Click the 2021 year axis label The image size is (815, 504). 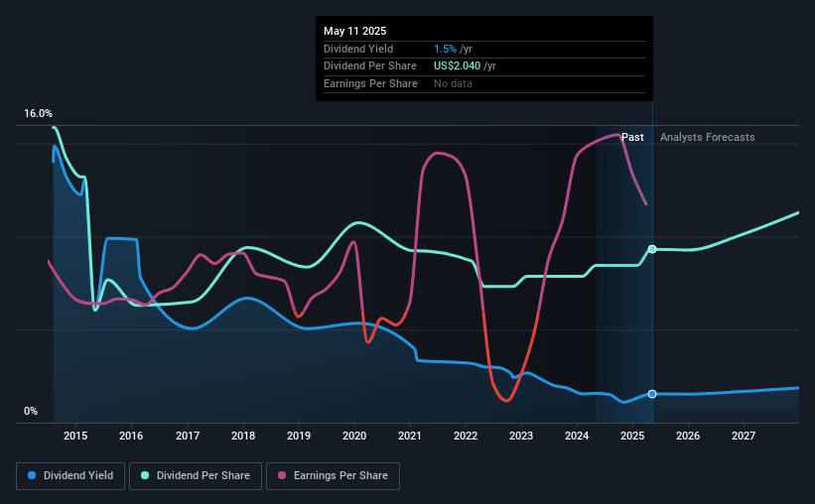[411, 436]
